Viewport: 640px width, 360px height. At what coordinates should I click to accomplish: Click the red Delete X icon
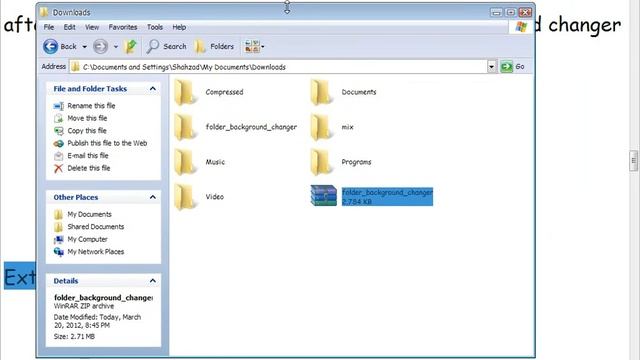coord(59,169)
